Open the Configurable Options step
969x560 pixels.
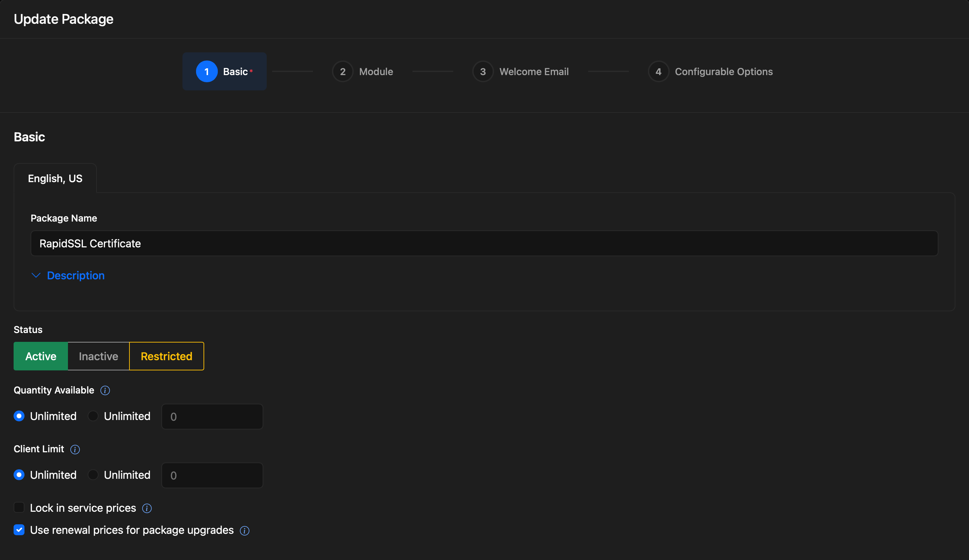724,72
